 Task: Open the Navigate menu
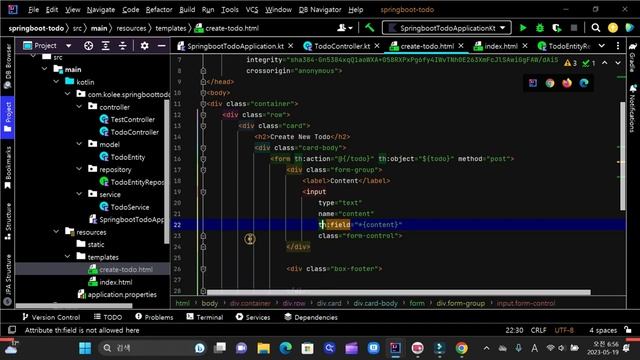click(x=101, y=9)
